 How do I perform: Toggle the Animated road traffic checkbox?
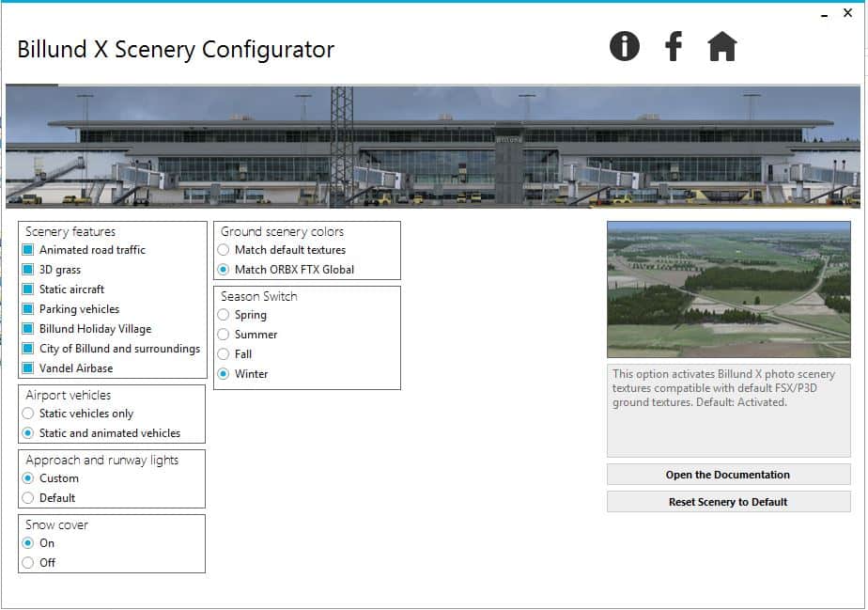point(28,250)
